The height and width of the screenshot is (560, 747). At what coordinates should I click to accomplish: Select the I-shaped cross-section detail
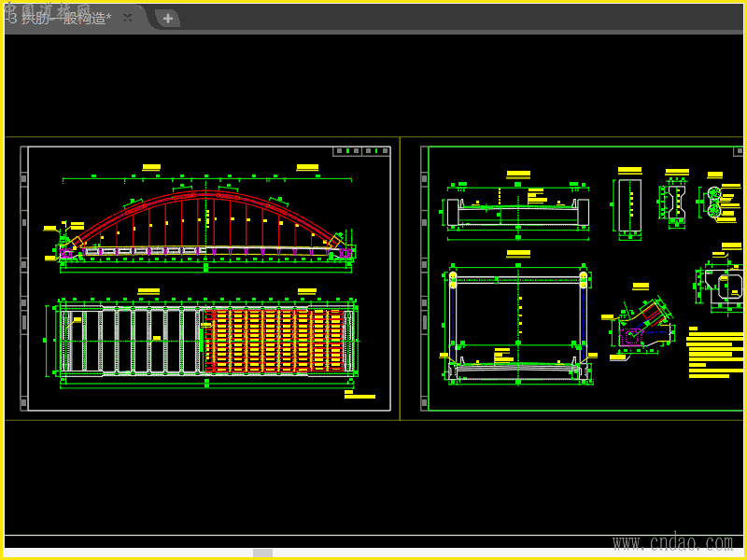[676, 202]
